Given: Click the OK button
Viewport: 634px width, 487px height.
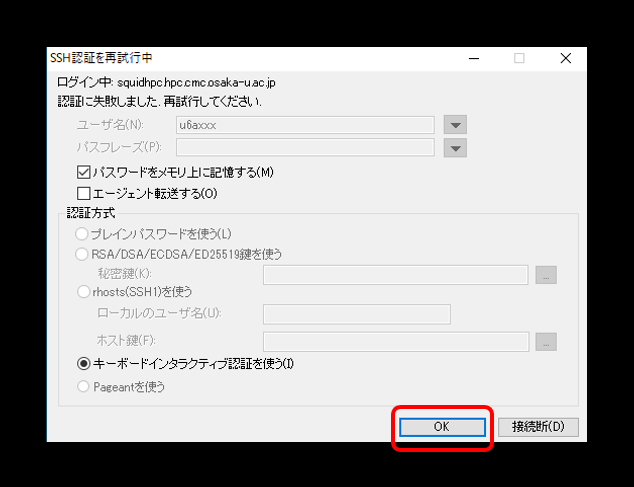Looking at the screenshot, I should pyautogui.click(x=442, y=427).
